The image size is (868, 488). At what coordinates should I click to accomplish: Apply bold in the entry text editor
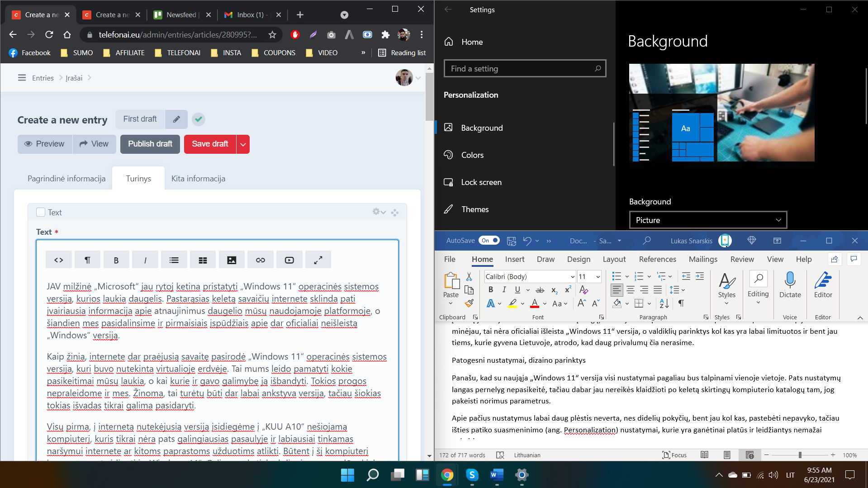(116, 260)
